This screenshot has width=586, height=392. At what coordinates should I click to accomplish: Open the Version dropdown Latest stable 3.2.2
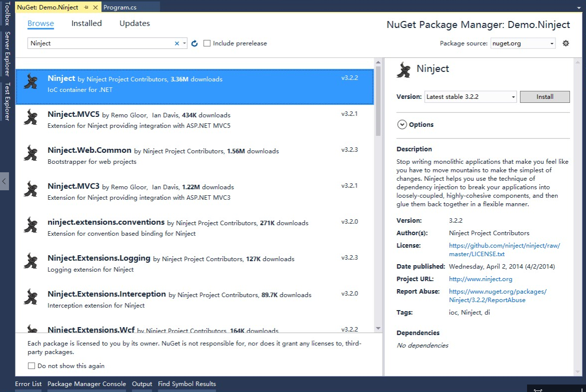[x=471, y=97]
